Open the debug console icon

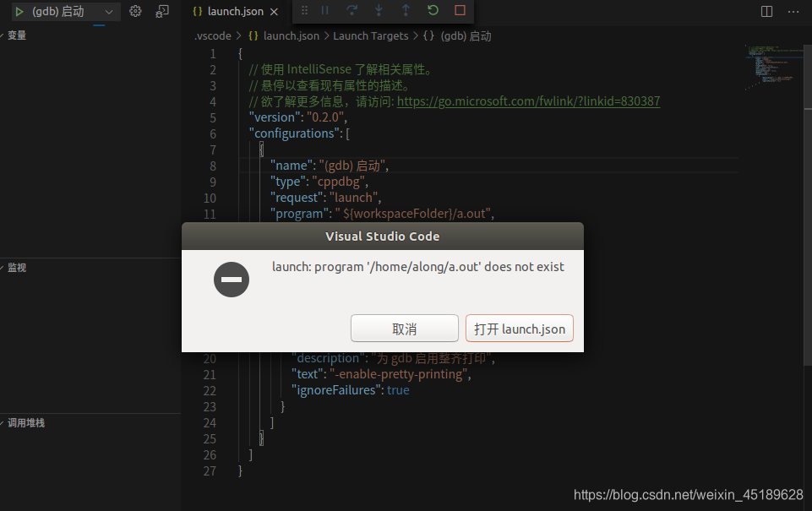162,11
